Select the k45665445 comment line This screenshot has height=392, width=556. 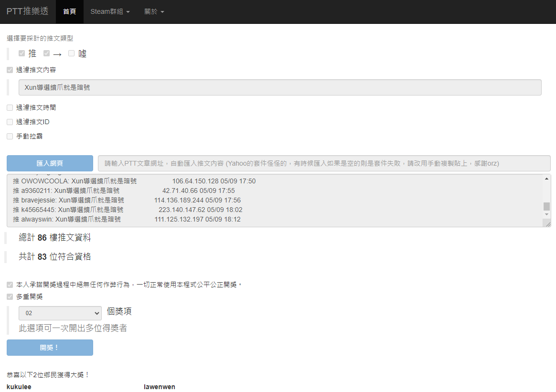coord(128,210)
